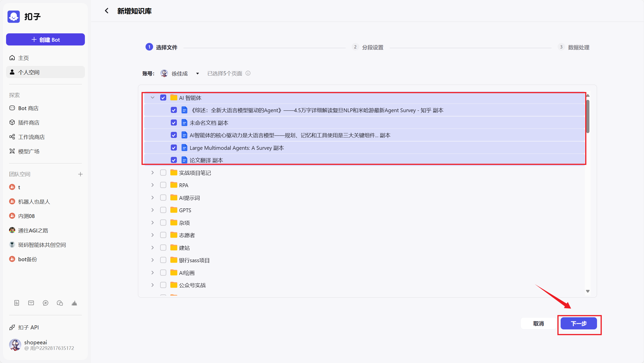Click the add team space plus icon
The height and width of the screenshot is (363, 644).
tap(80, 174)
